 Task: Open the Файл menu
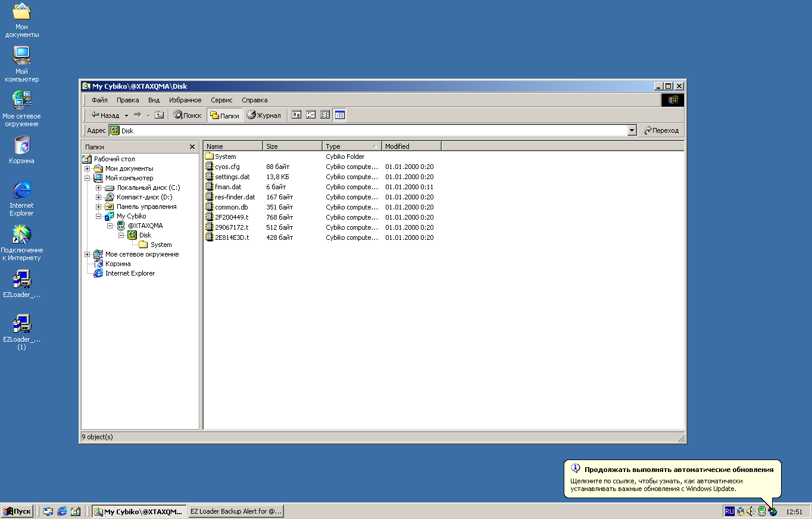(x=99, y=100)
